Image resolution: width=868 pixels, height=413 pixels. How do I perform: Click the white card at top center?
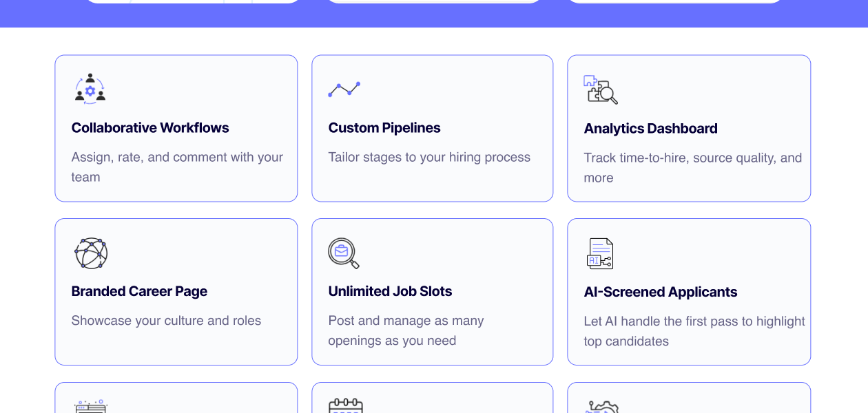pos(433,1)
